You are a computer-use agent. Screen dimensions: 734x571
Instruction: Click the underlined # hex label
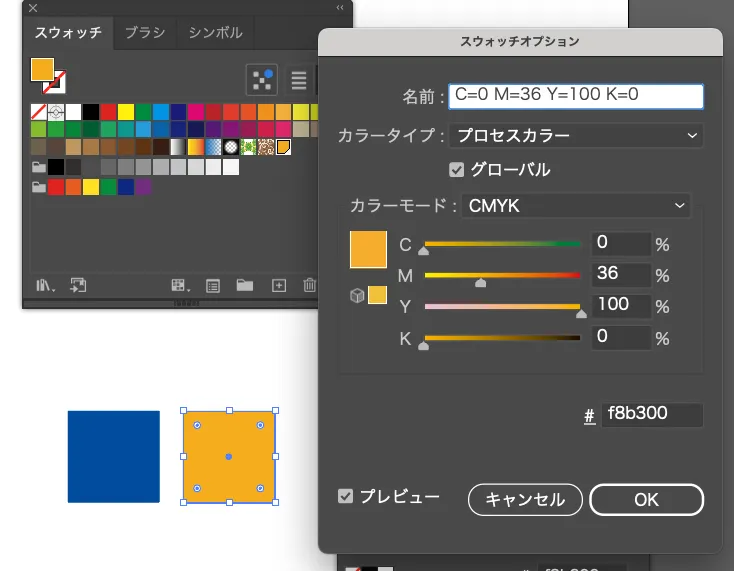click(x=589, y=415)
